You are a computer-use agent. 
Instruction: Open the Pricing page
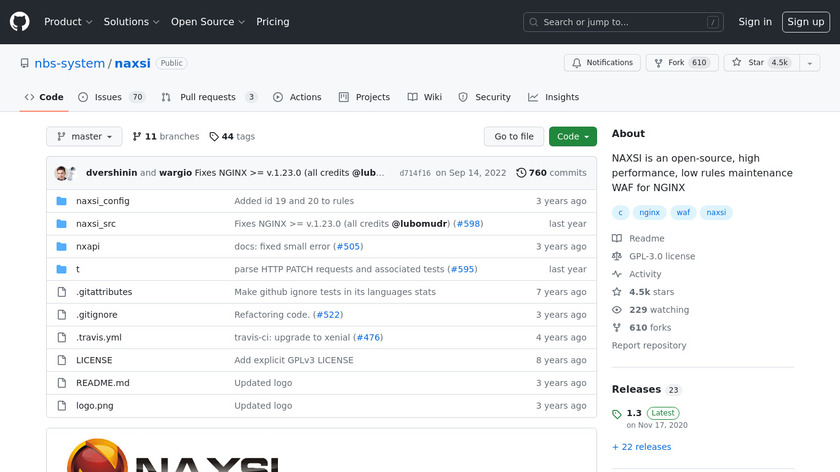point(273,22)
